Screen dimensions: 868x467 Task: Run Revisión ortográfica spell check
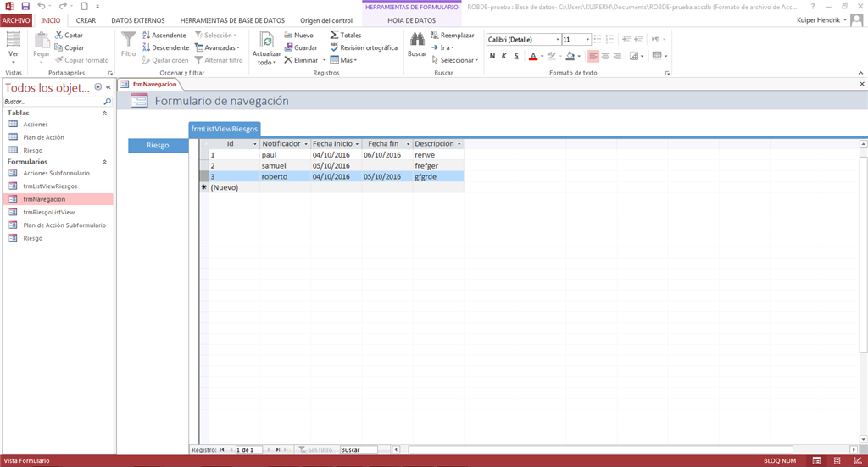point(364,47)
